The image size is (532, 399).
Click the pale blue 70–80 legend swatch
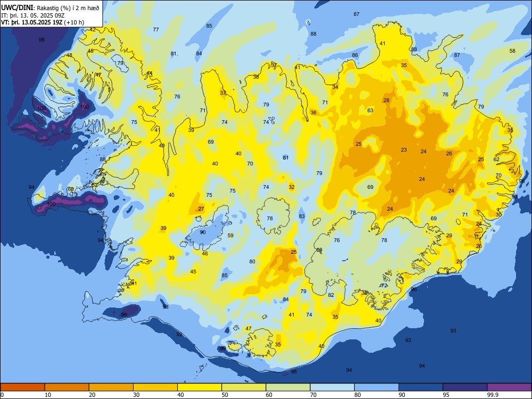(332, 387)
